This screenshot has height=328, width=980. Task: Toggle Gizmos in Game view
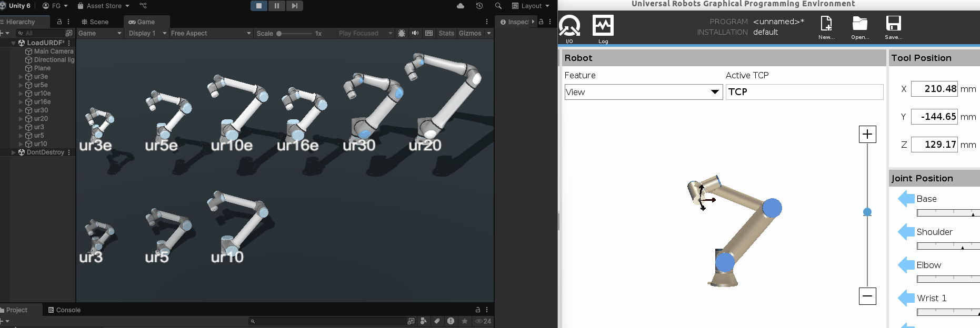click(x=470, y=33)
